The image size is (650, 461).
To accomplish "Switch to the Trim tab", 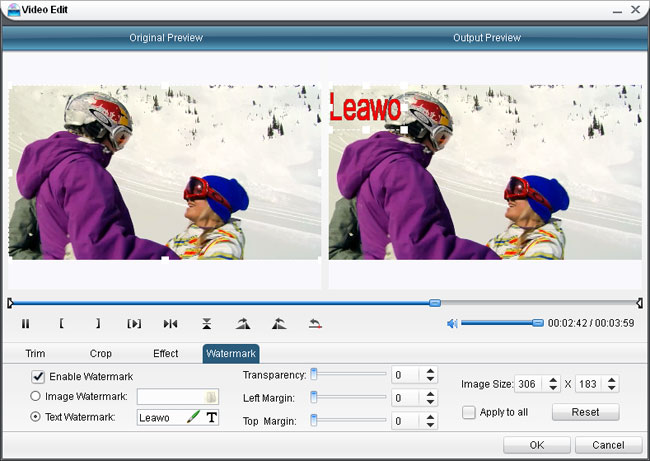I will [x=35, y=354].
